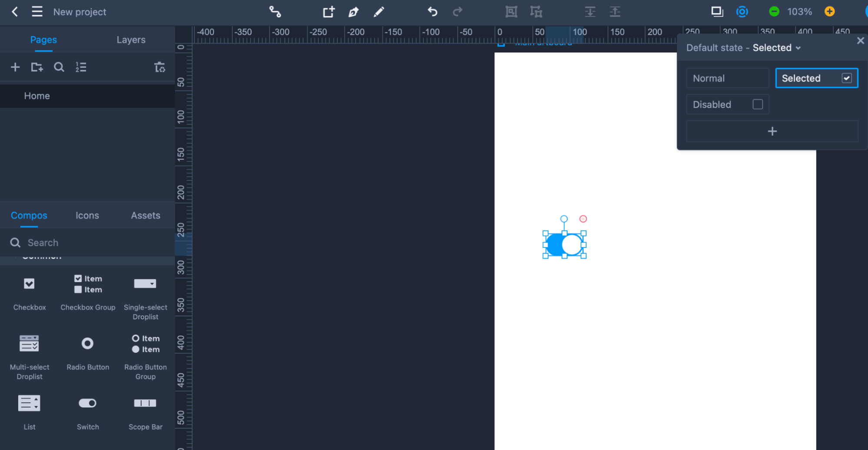This screenshot has height=450, width=868.
Task: Select the add artboard tool
Action: point(329,12)
